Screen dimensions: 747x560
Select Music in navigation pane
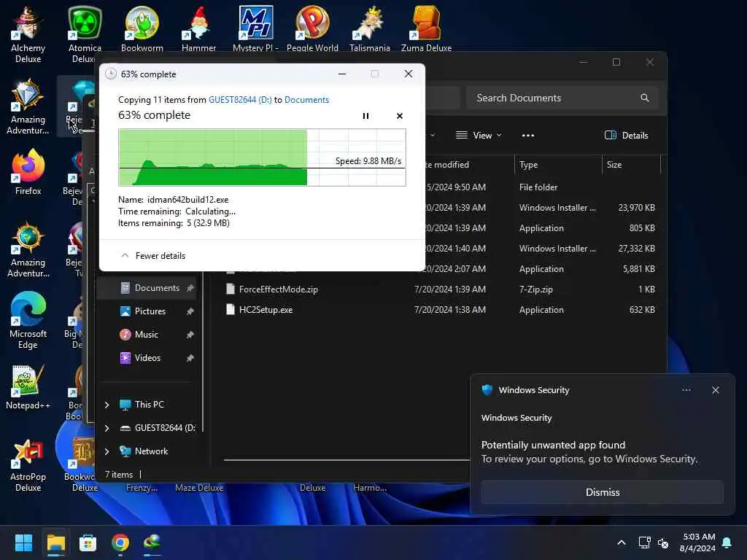[x=146, y=334]
